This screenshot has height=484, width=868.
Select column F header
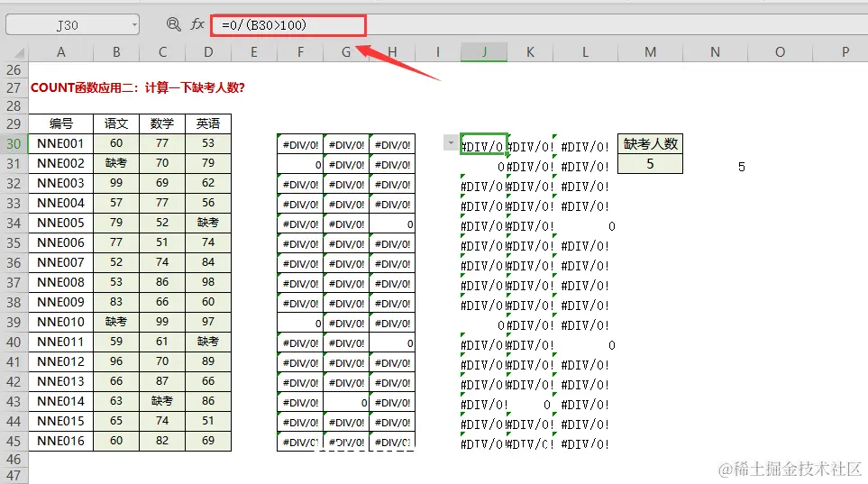(x=300, y=52)
